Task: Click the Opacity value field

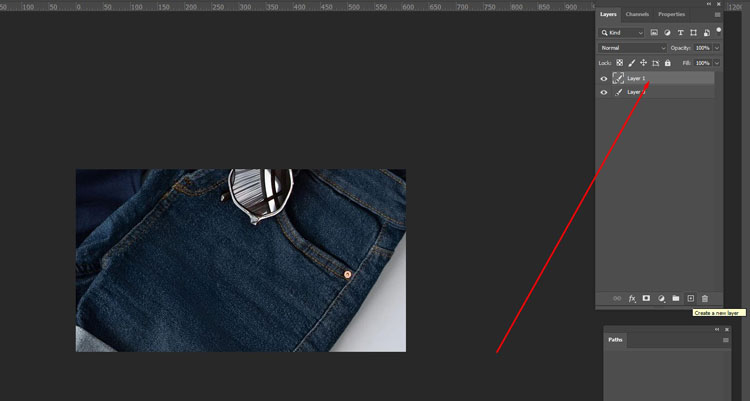Action: click(703, 48)
